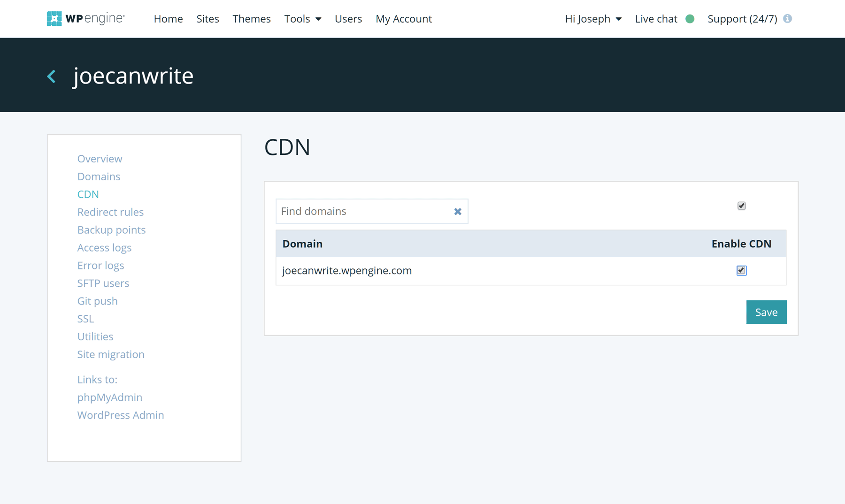Open Backup points in the sidebar
The width and height of the screenshot is (845, 504).
coord(111,230)
